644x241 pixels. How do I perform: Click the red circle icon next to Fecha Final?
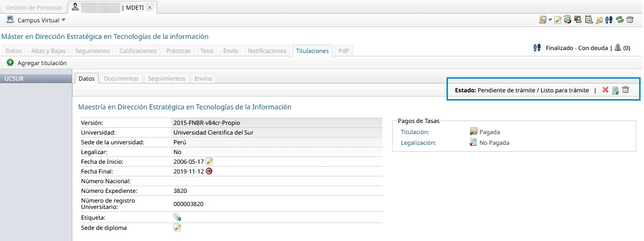[209, 171]
